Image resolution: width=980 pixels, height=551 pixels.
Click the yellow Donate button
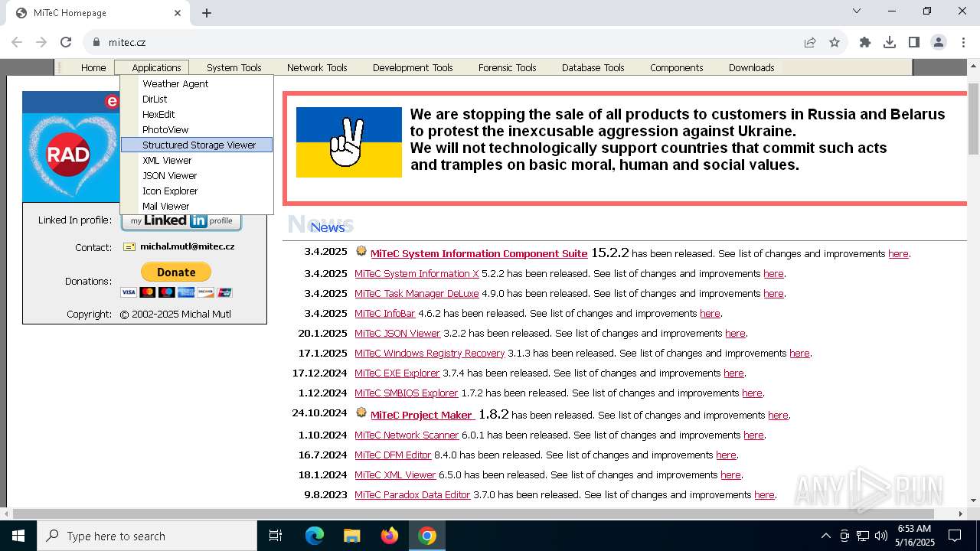point(176,272)
